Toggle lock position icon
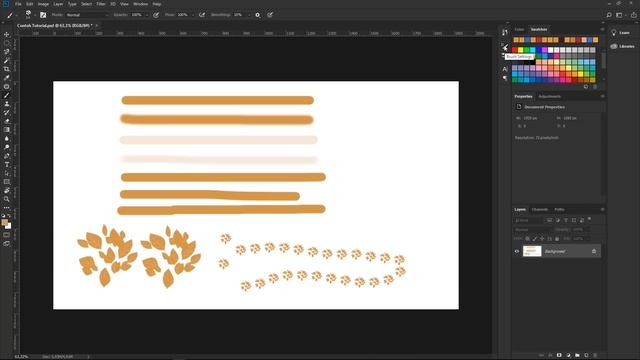 542,238
